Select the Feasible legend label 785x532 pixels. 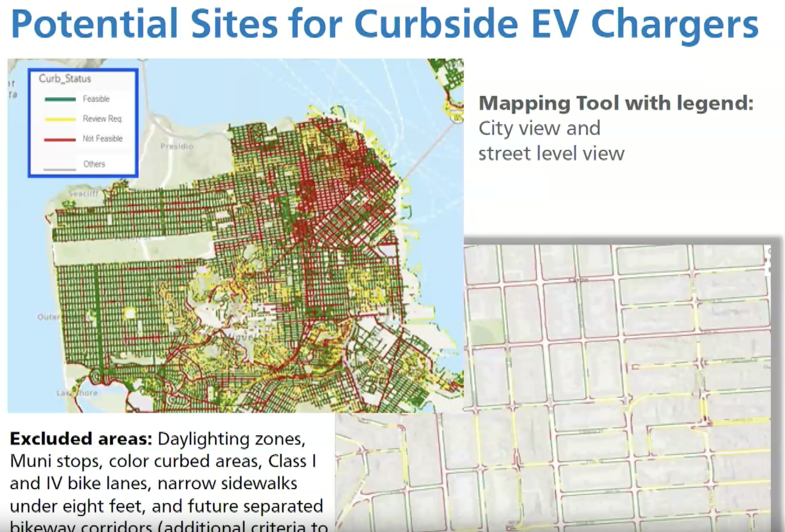[x=96, y=99]
